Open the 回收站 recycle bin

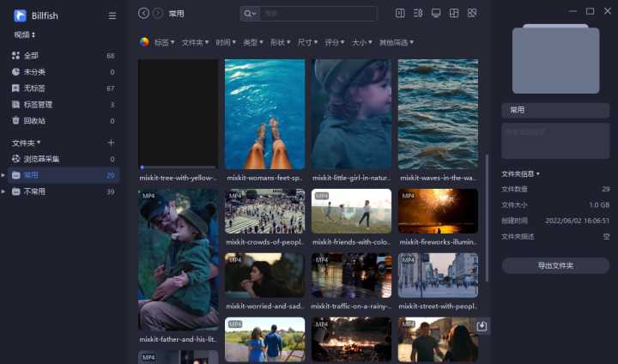point(63,121)
